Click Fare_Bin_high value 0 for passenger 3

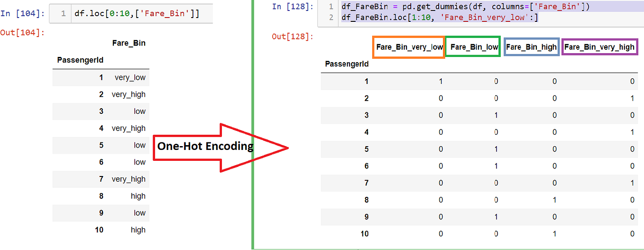point(554,115)
